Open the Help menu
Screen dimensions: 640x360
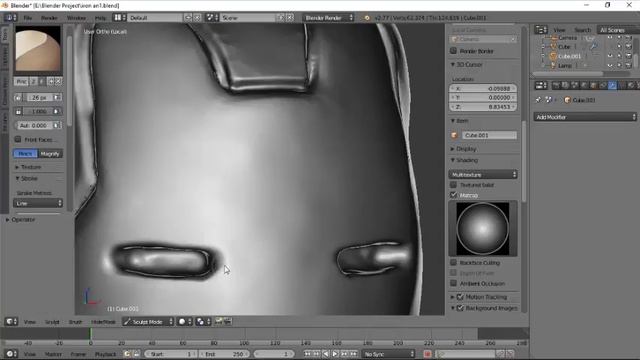(100, 18)
